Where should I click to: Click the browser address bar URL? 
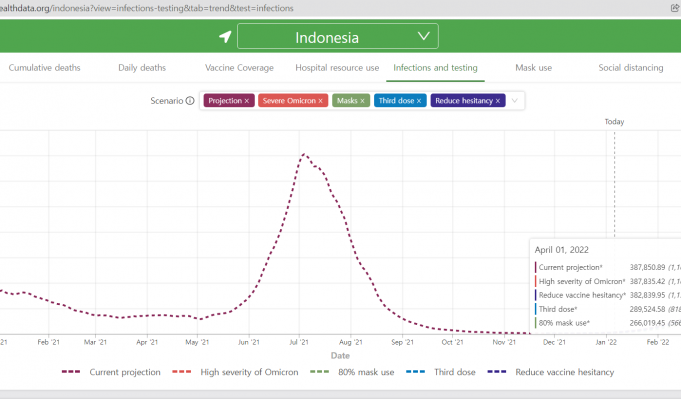[x=150, y=7]
